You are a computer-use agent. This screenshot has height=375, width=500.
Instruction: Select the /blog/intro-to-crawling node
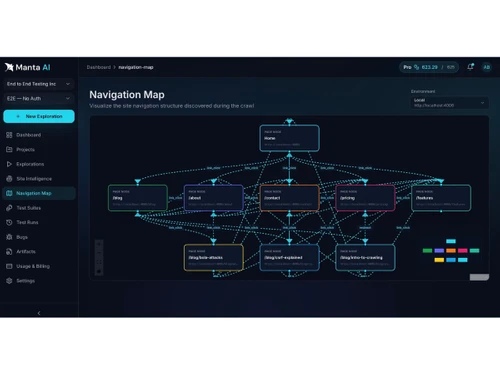point(365,257)
